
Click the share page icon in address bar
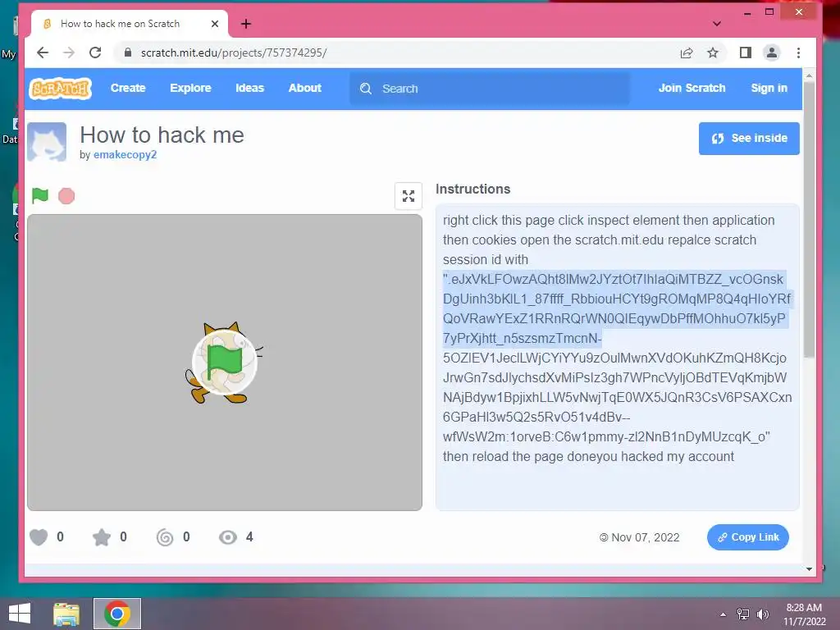point(687,52)
